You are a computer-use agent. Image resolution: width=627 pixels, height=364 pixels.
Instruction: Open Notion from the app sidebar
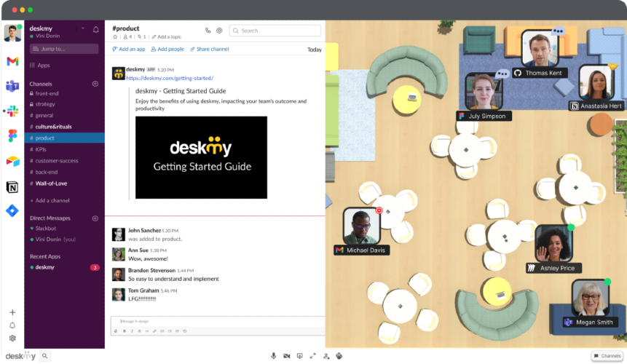pyautogui.click(x=12, y=186)
